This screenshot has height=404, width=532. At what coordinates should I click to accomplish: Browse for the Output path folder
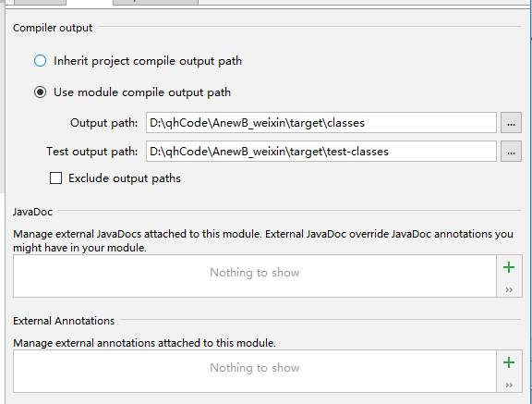(511, 123)
